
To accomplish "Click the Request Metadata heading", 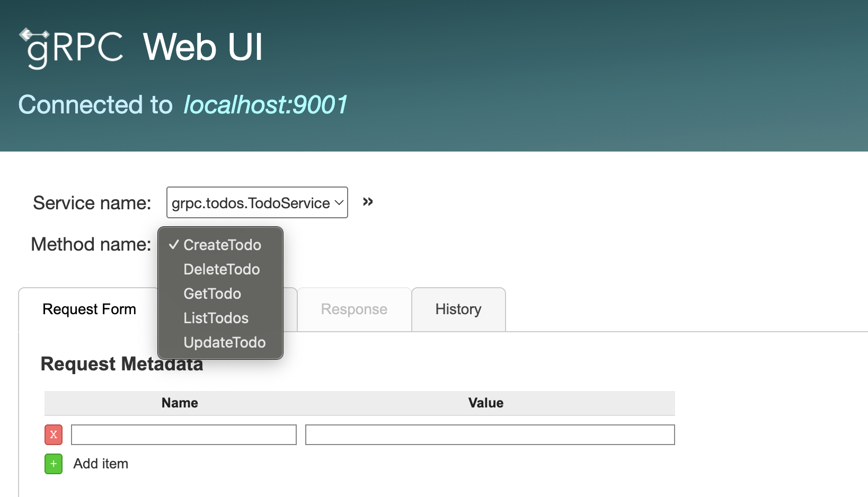I will (x=122, y=364).
